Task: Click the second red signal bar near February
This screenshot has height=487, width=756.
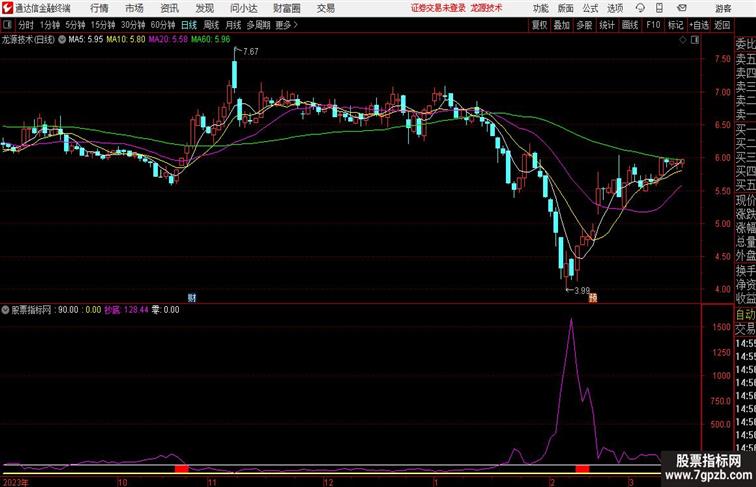Action: [x=582, y=469]
